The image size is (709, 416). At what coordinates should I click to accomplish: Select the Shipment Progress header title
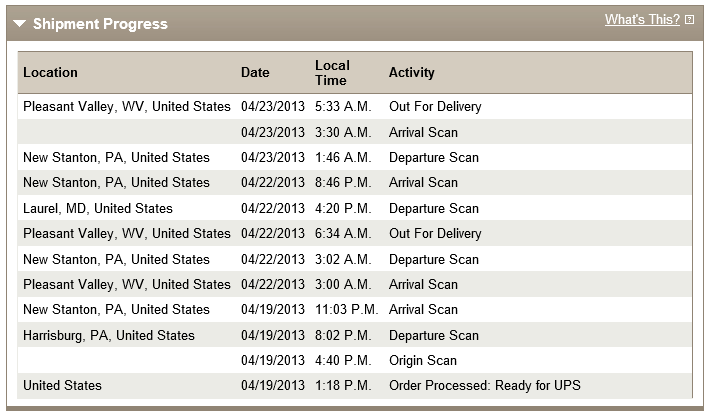click(100, 24)
